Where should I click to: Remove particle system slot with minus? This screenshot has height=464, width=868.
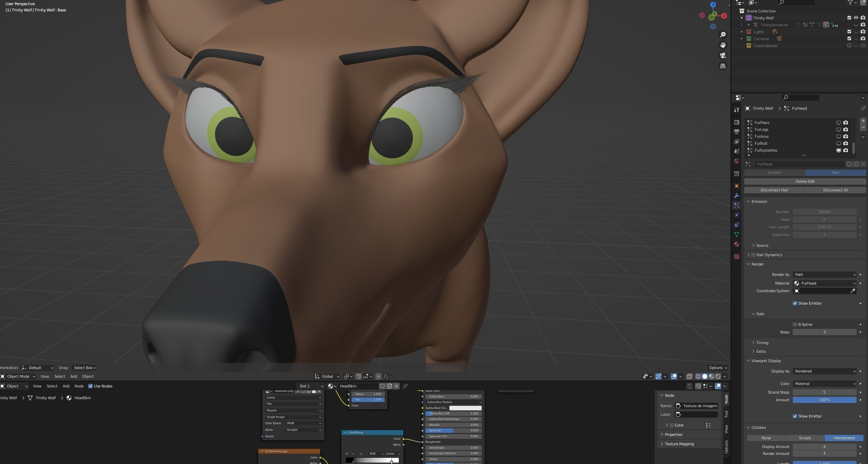tap(863, 128)
